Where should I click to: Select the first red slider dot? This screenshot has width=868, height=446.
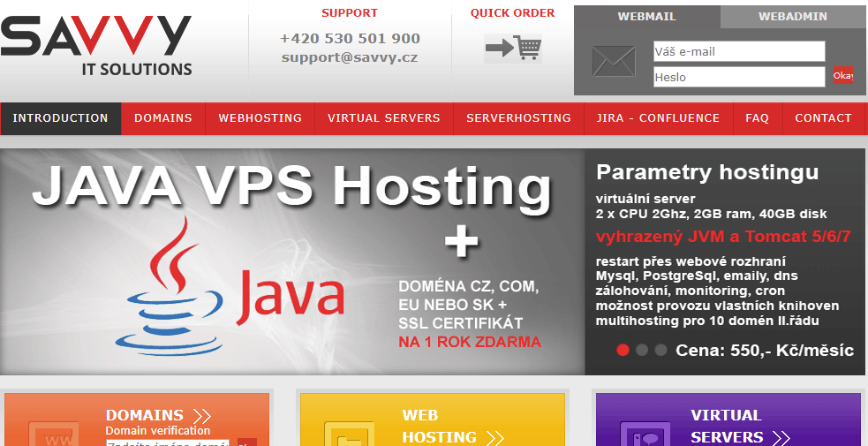(623, 350)
